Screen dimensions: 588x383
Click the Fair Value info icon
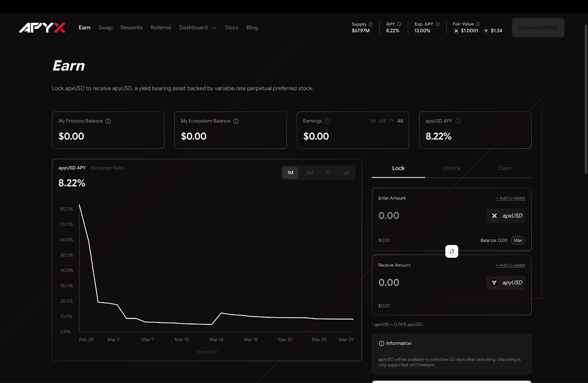click(478, 24)
